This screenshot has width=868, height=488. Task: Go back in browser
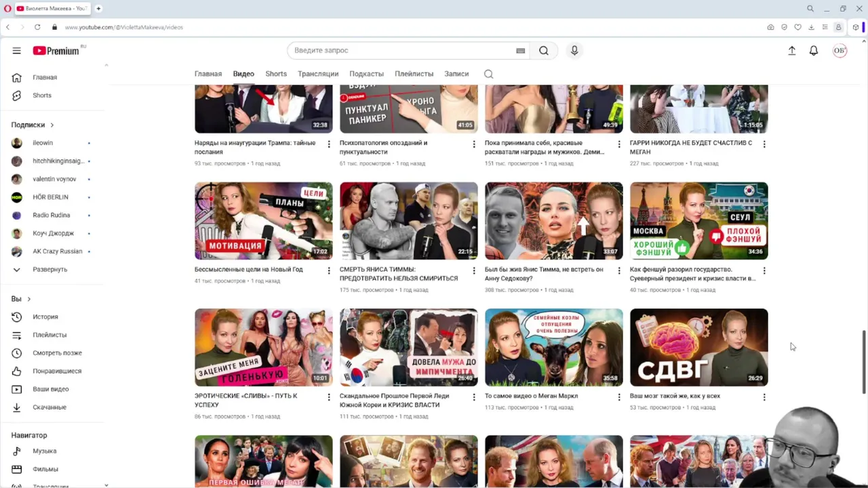[x=7, y=27]
